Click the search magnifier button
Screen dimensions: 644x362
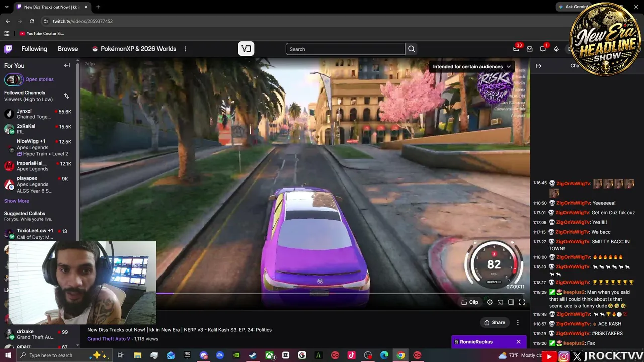pos(412,49)
